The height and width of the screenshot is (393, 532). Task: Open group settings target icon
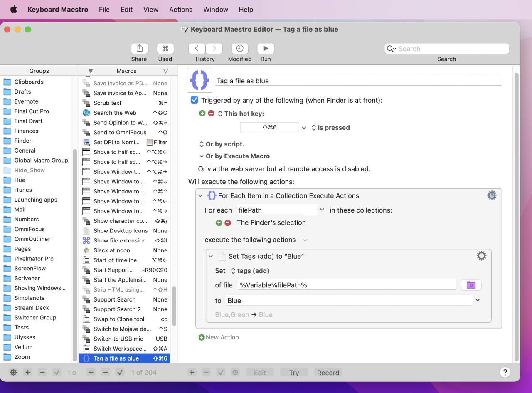tap(13, 373)
